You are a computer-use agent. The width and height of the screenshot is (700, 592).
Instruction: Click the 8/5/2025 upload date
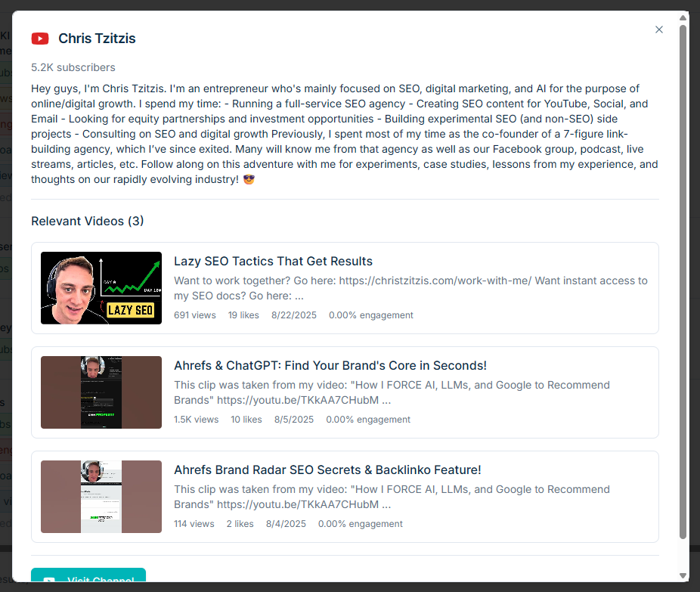pyautogui.click(x=294, y=420)
